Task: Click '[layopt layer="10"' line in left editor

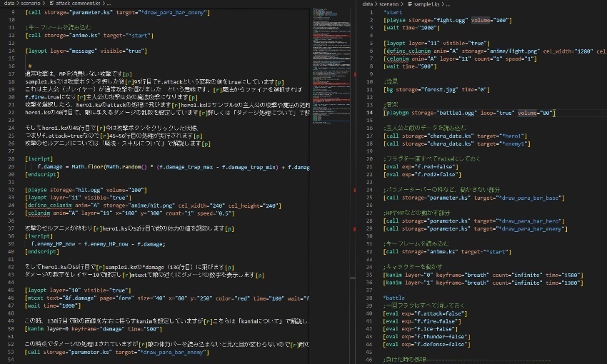Action: [79, 290]
